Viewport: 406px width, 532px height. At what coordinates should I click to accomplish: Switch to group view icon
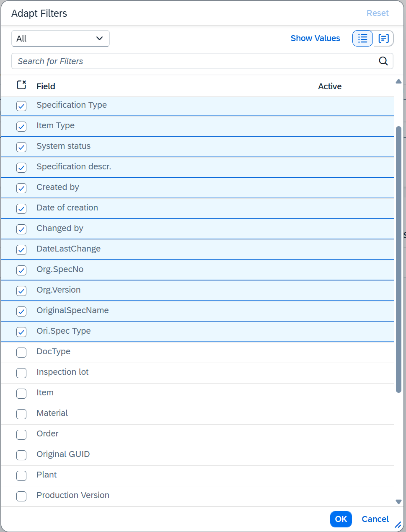click(383, 39)
